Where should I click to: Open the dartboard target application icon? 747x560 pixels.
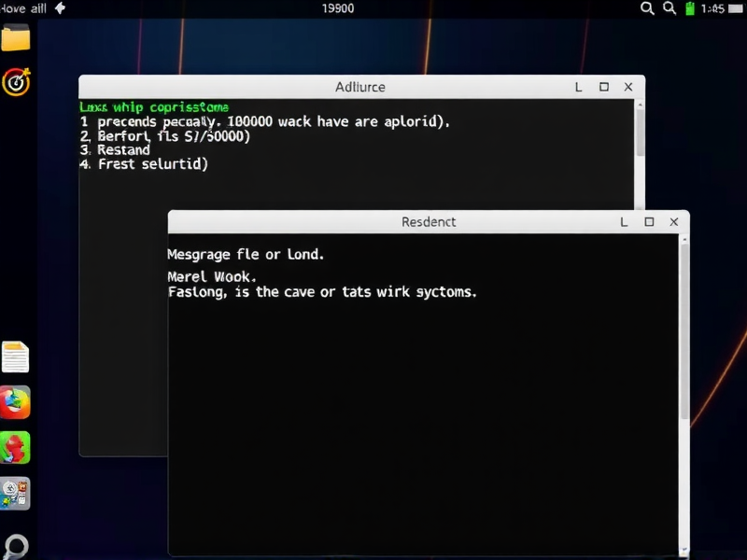[16, 82]
